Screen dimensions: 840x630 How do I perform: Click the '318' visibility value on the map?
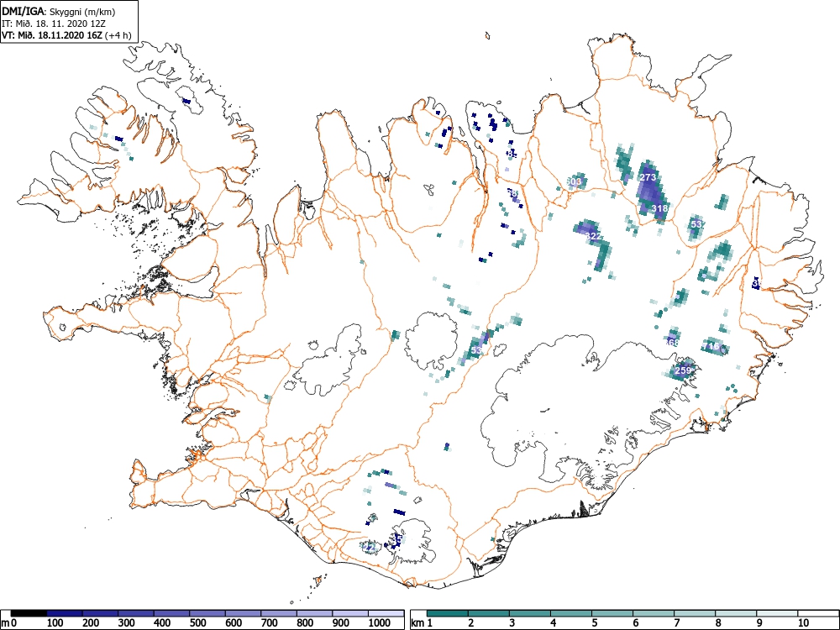[660, 208]
